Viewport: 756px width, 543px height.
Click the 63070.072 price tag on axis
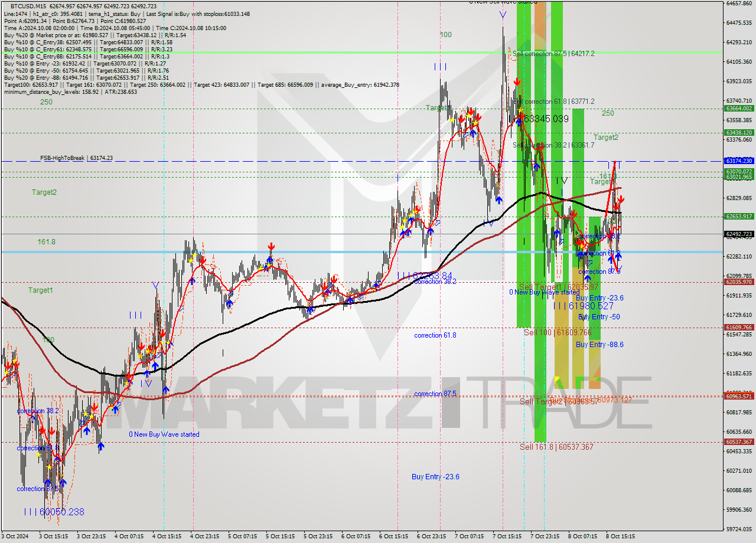pos(739,172)
